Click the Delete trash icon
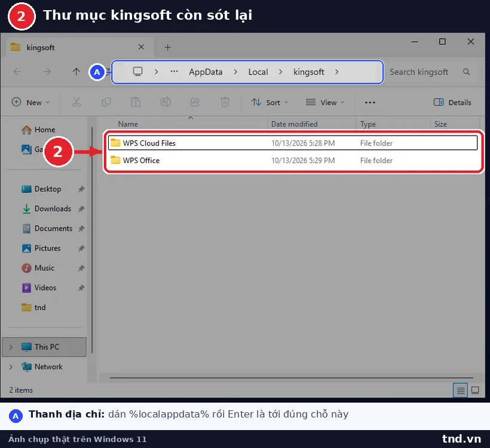490x448 pixels. [225, 102]
